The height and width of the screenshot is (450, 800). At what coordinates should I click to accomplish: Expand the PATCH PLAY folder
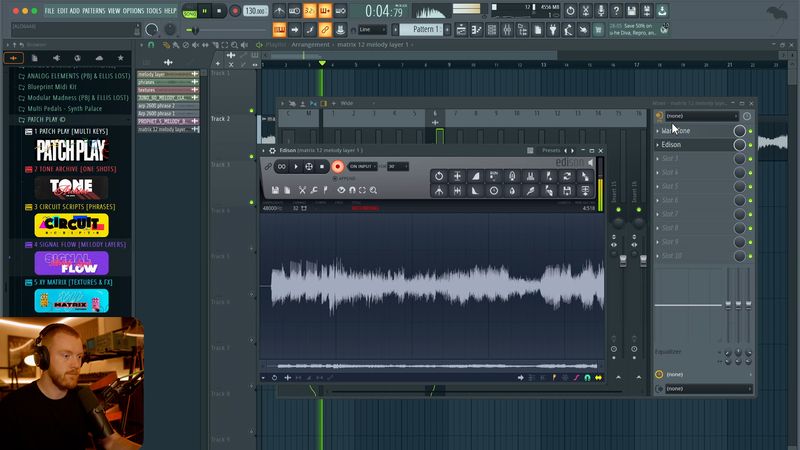[46, 119]
